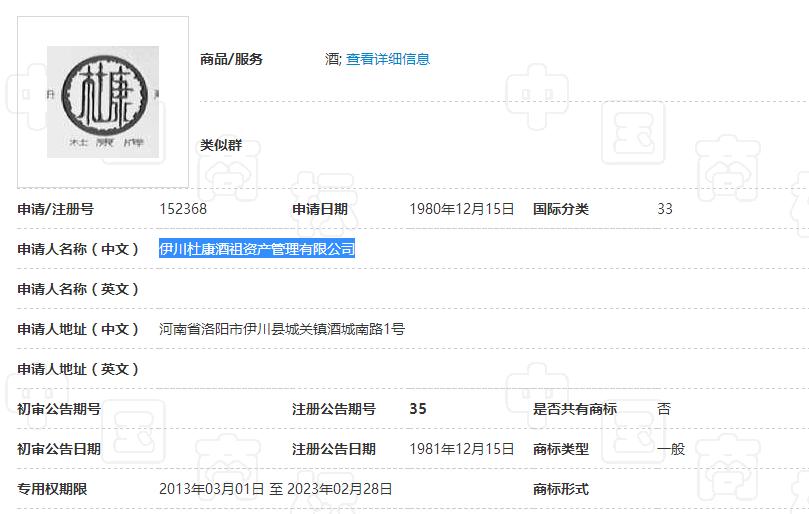Click the 商标类型 label
This screenshot has height=514, width=809.
pos(561,449)
